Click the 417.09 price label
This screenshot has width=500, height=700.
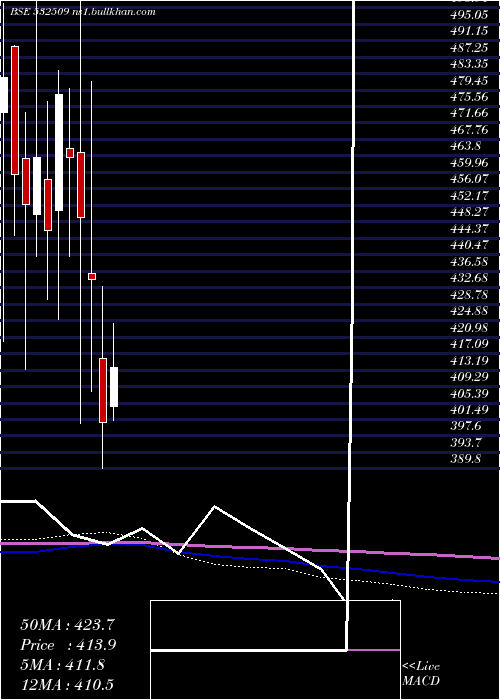469,344
